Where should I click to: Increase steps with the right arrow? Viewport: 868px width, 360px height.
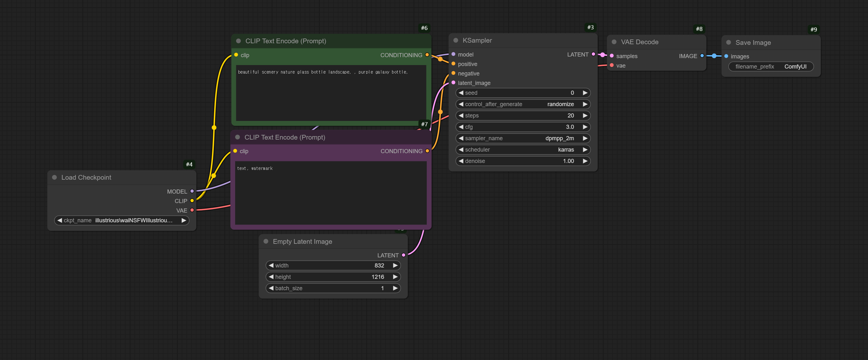point(585,116)
